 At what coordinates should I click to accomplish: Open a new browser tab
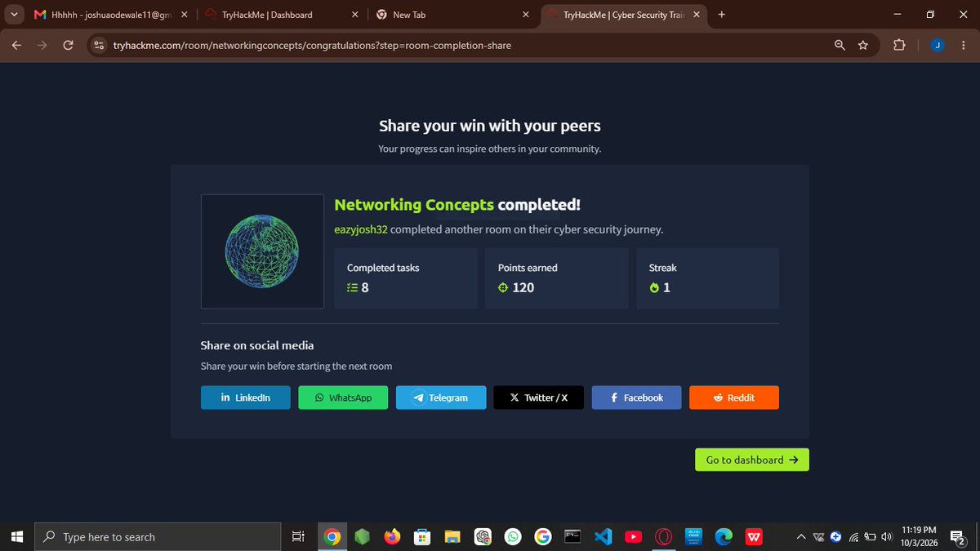pos(721,14)
